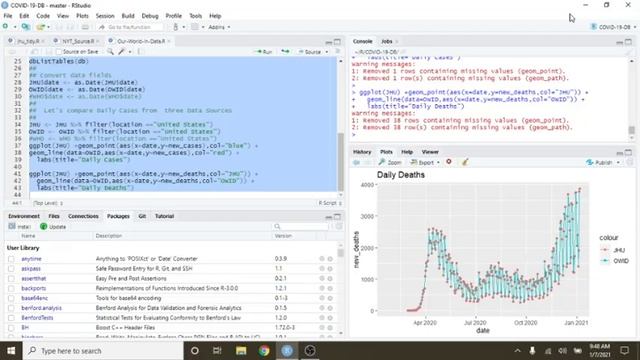Screen dimensions: 640x360
Task: Expand the git icon dropdown arrow
Action: [184, 27]
